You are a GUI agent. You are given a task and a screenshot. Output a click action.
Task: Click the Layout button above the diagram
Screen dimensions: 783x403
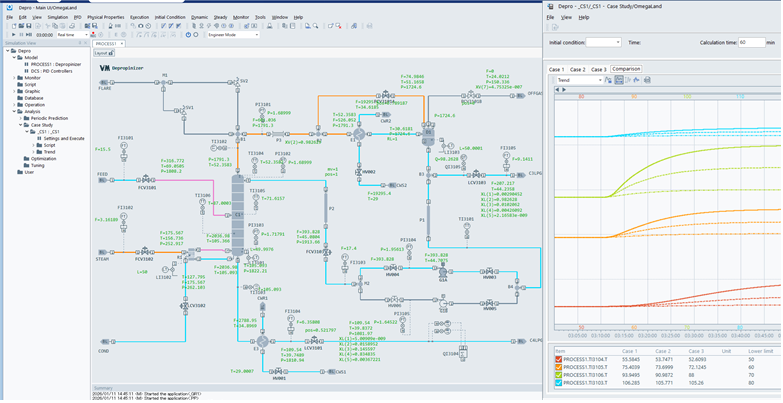click(x=104, y=53)
